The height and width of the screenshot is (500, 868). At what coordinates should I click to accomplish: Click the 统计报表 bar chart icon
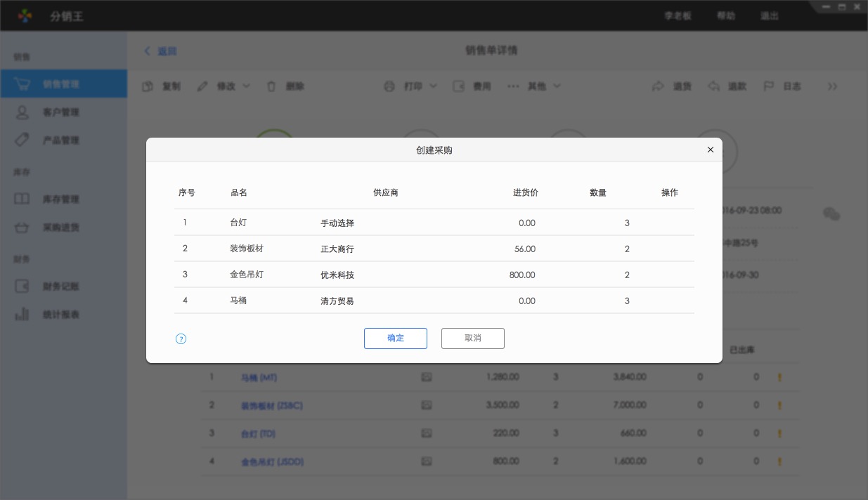22,314
